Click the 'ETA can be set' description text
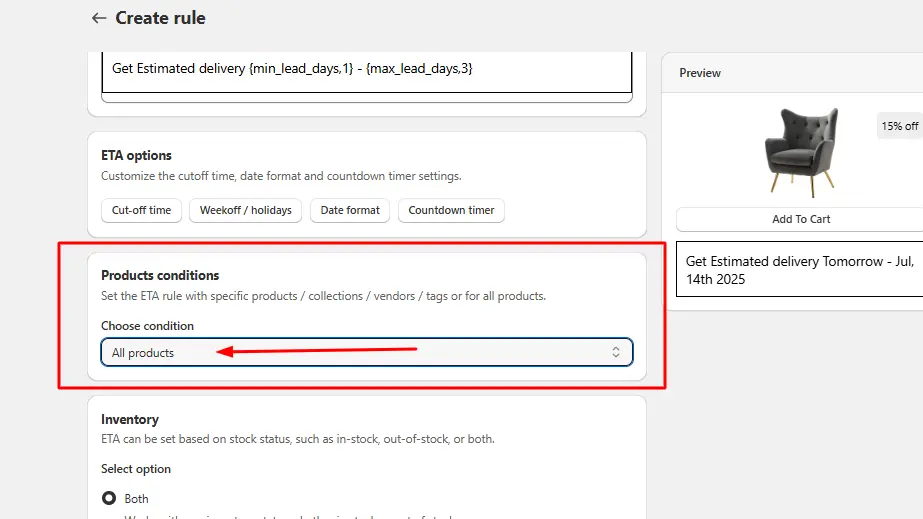923x519 pixels. click(x=298, y=439)
